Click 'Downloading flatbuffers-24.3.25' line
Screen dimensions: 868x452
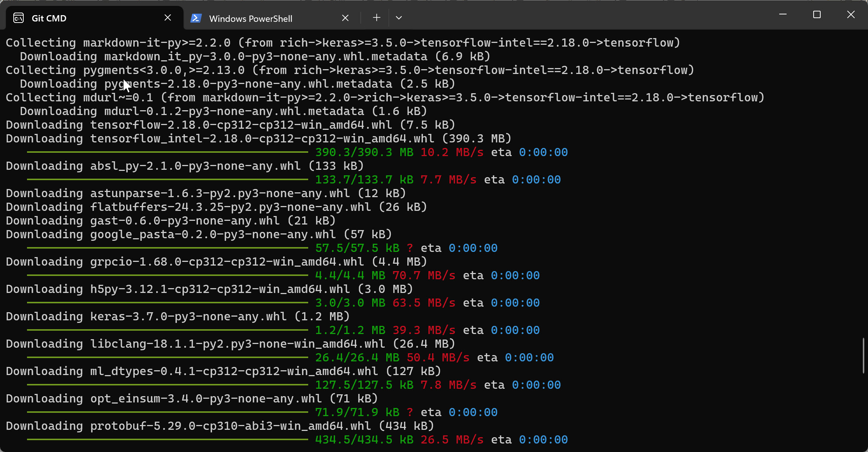[216, 207]
